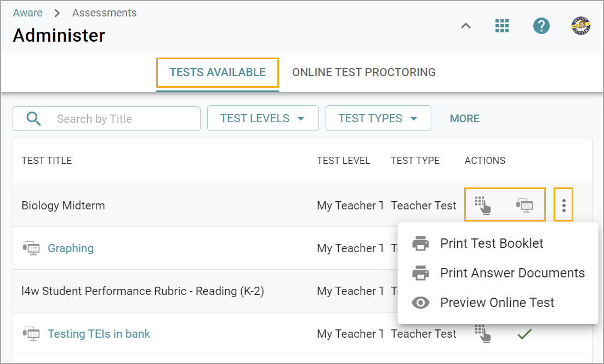Viewport: 604px width, 364px height.
Task: Click Teacher Test cell for Testing TEIs in bank
Action: (x=423, y=333)
